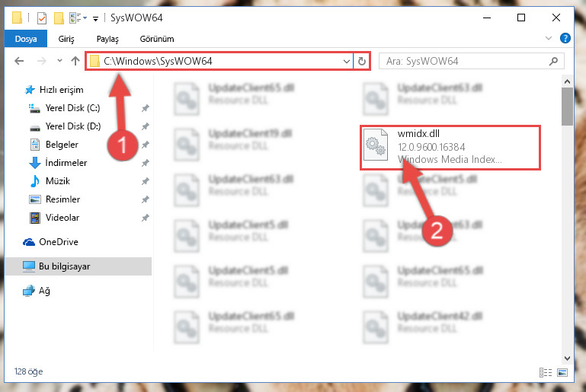This screenshot has width=586, height=392.
Task: Click the refresh button beside address bar
Action: click(361, 61)
